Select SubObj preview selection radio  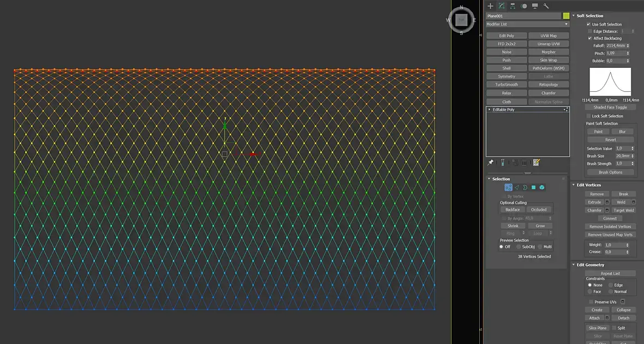518,247
